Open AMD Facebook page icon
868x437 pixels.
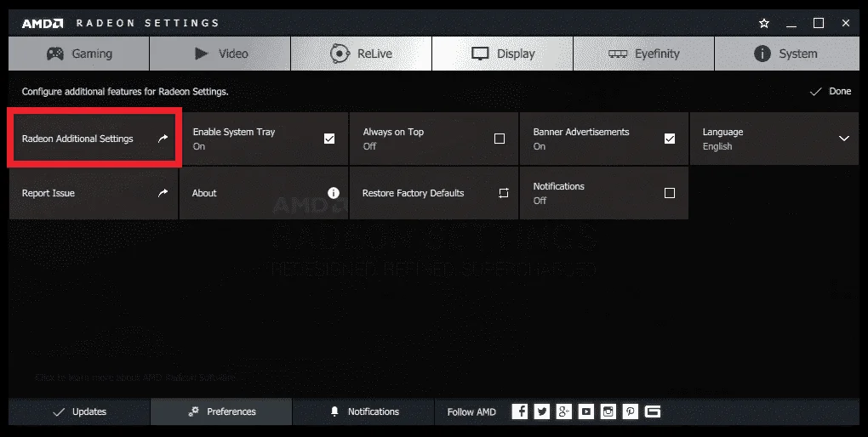click(520, 411)
